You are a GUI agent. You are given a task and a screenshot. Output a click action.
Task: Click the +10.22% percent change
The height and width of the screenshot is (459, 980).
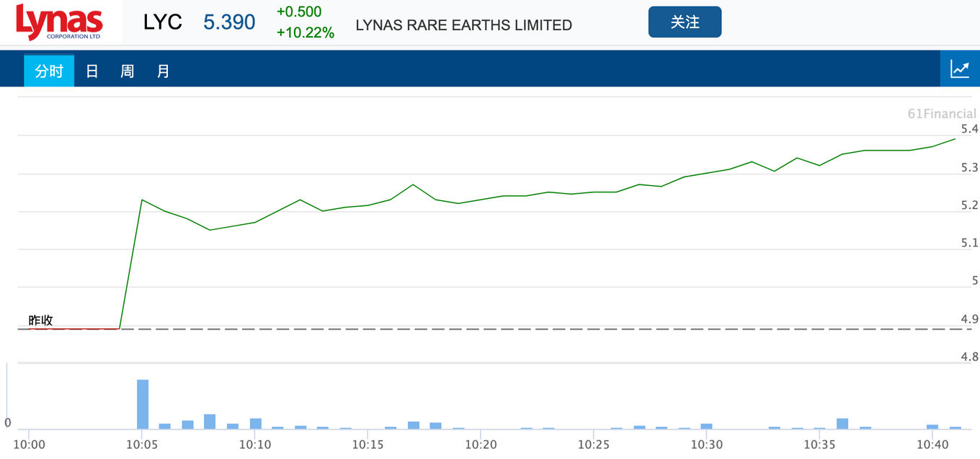click(306, 32)
